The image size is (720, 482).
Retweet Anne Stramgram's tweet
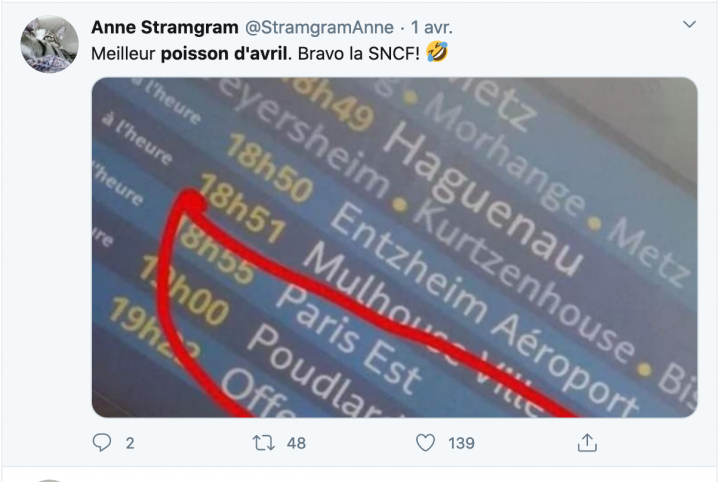tap(264, 443)
